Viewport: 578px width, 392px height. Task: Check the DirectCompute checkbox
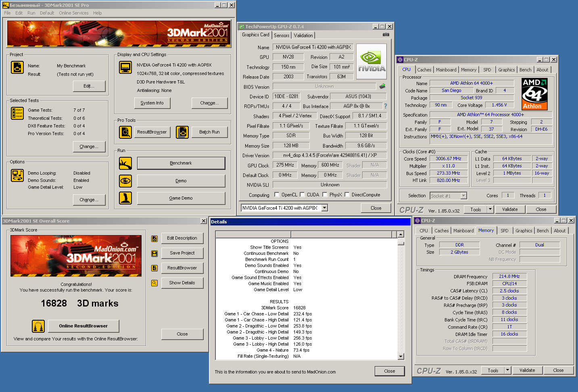[347, 195]
